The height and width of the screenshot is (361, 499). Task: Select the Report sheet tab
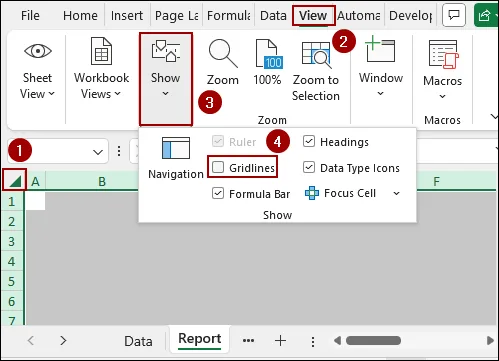(199, 339)
